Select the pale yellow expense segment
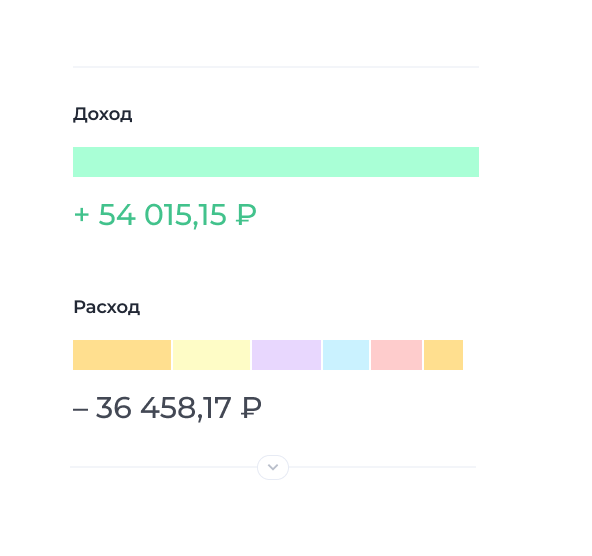592x556 pixels. click(x=211, y=355)
